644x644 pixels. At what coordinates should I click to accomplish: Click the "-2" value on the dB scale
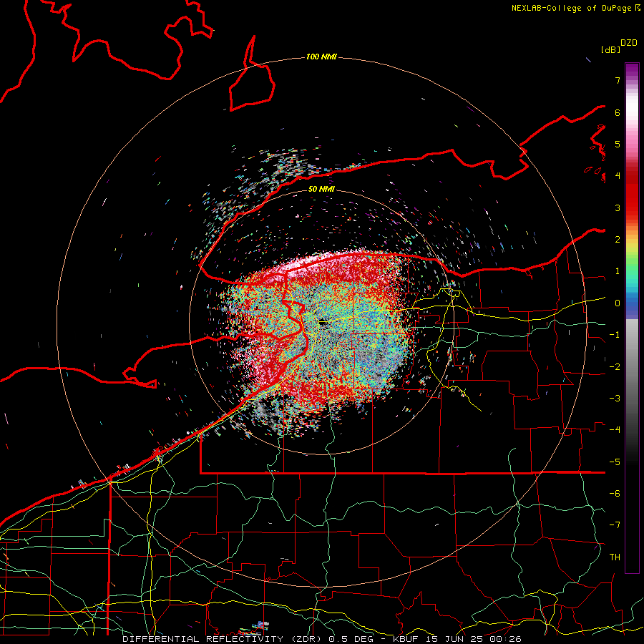point(615,367)
